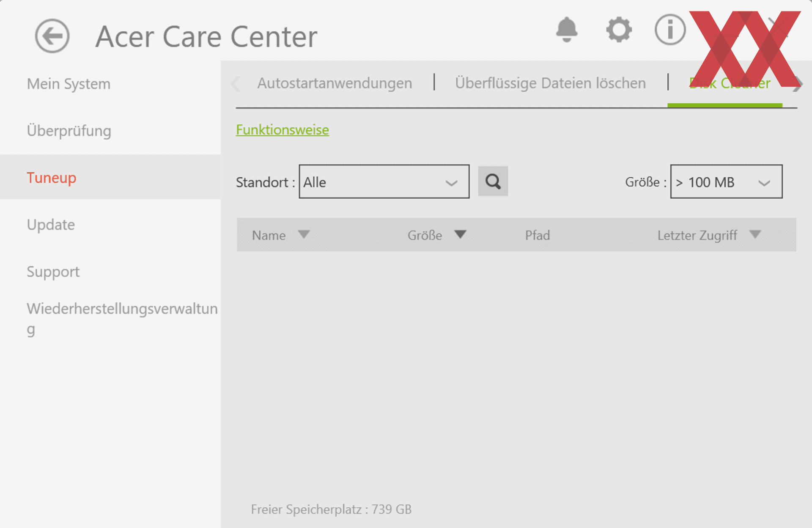The height and width of the screenshot is (528, 812).
Task: Switch to Überflüssige Dateien löschen tab
Action: [x=550, y=83]
